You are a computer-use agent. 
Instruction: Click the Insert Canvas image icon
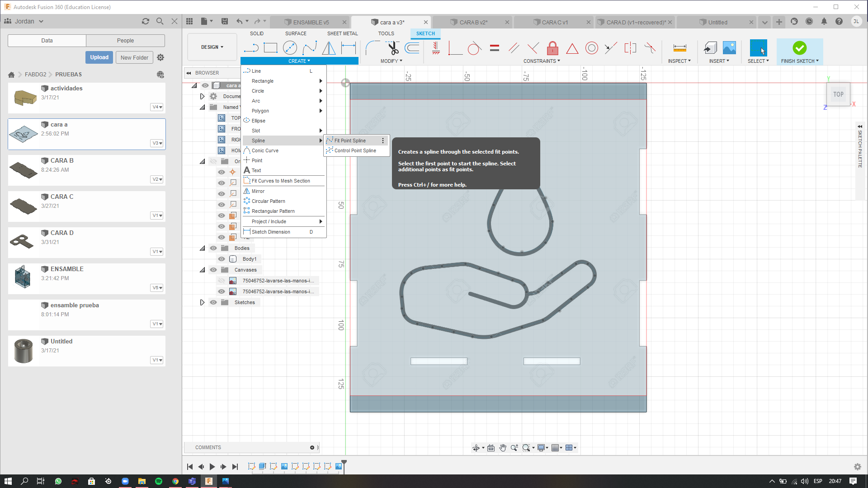[729, 48]
